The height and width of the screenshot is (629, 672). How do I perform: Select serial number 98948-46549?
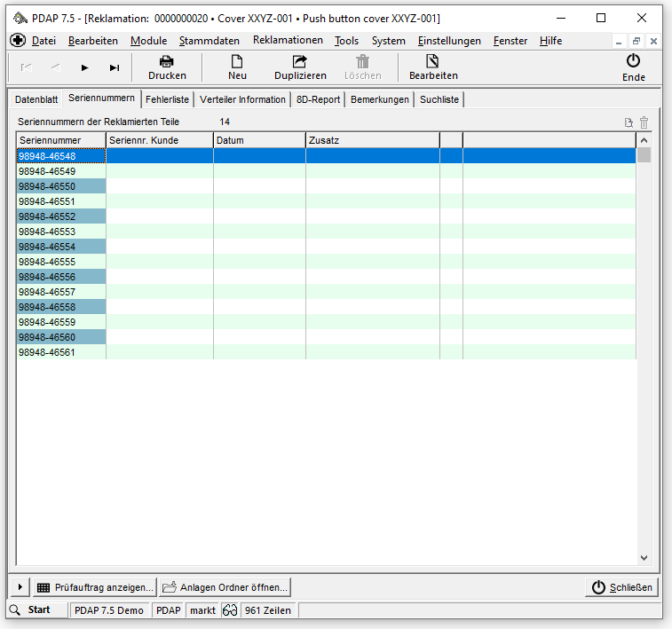click(61, 171)
